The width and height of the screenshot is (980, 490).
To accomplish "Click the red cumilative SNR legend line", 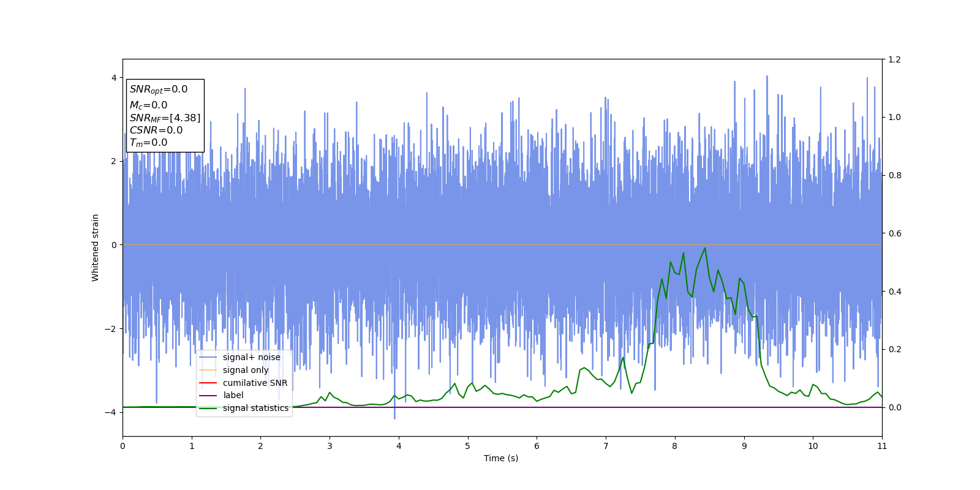I will (208, 383).
